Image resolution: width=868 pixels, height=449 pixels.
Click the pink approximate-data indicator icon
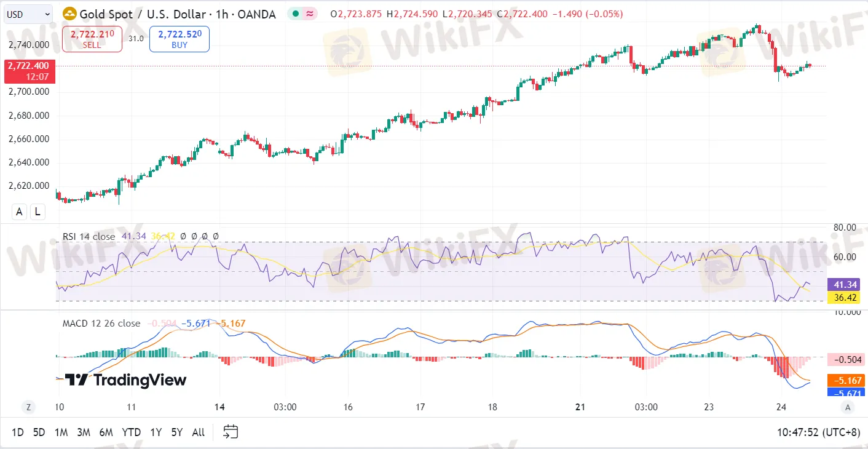coord(310,14)
